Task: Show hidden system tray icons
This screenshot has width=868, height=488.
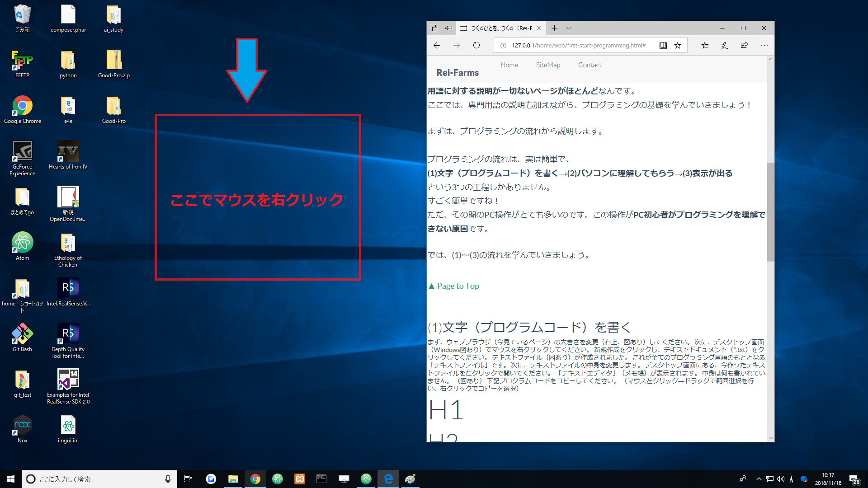Action: tap(759, 479)
